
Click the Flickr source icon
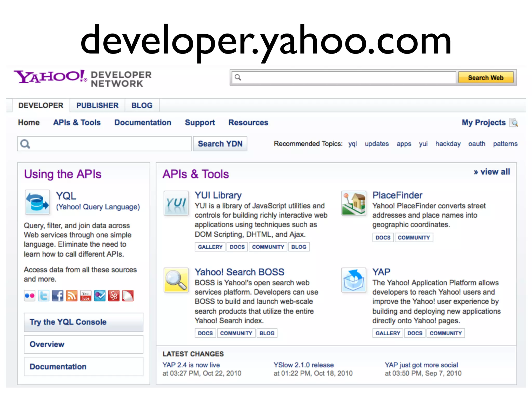click(x=30, y=296)
